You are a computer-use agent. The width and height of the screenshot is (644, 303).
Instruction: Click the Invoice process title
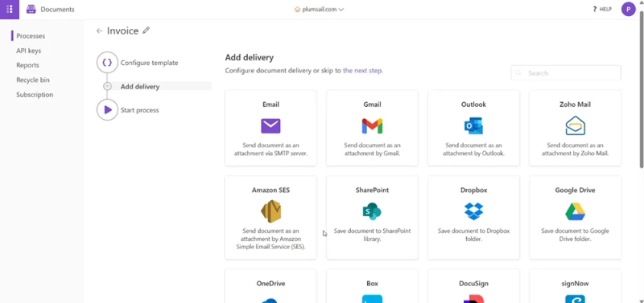pyautogui.click(x=123, y=31)
